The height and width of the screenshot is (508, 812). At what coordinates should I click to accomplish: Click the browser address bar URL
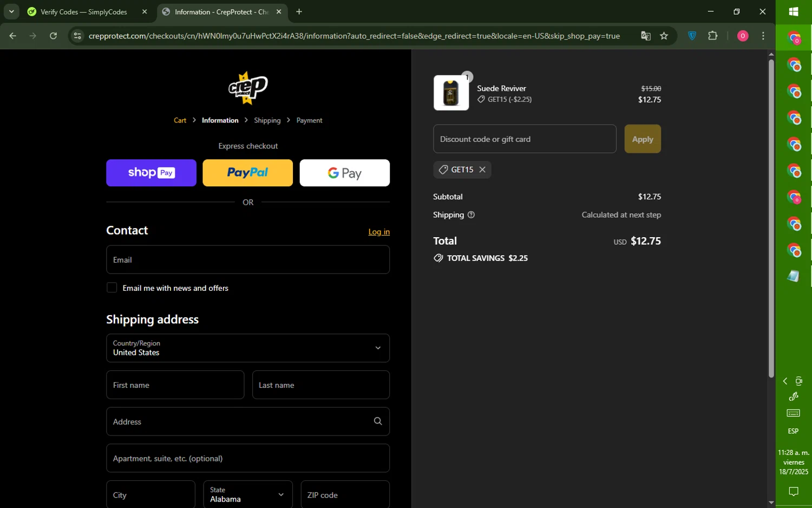coord(354,36)
